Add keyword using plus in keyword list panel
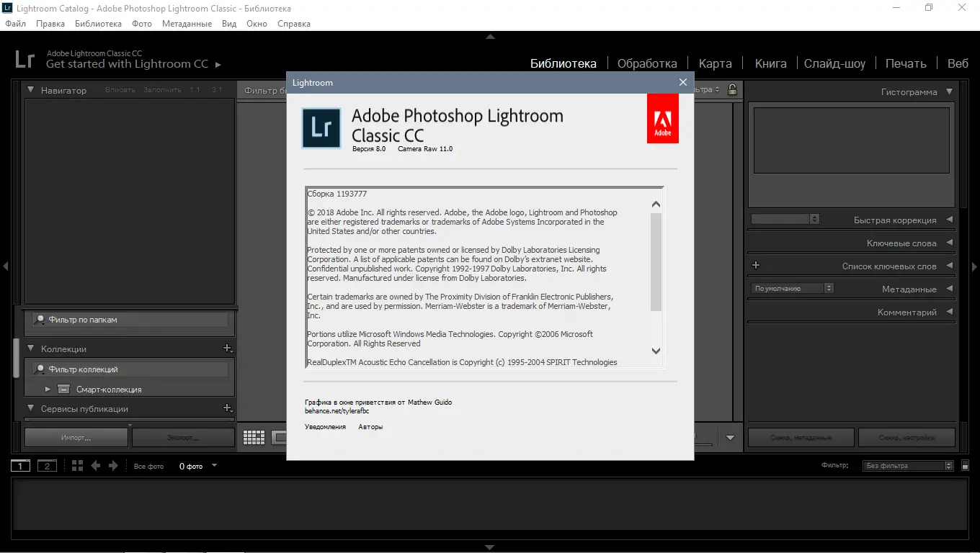This screenshot has width=980, height=553. [756, 265]
